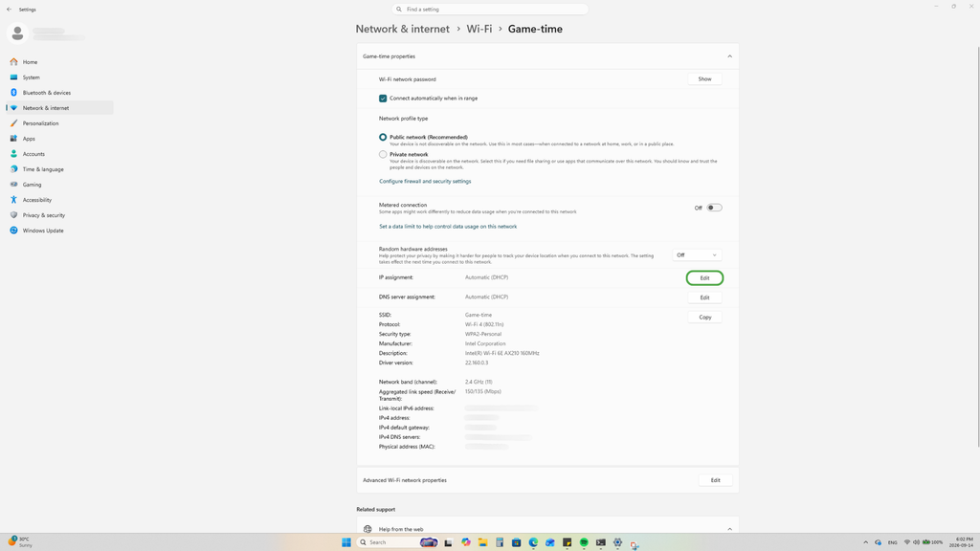The image size is (980, 551).
Task: Edit the DNS server assignment
Action: tap(704, 298)
